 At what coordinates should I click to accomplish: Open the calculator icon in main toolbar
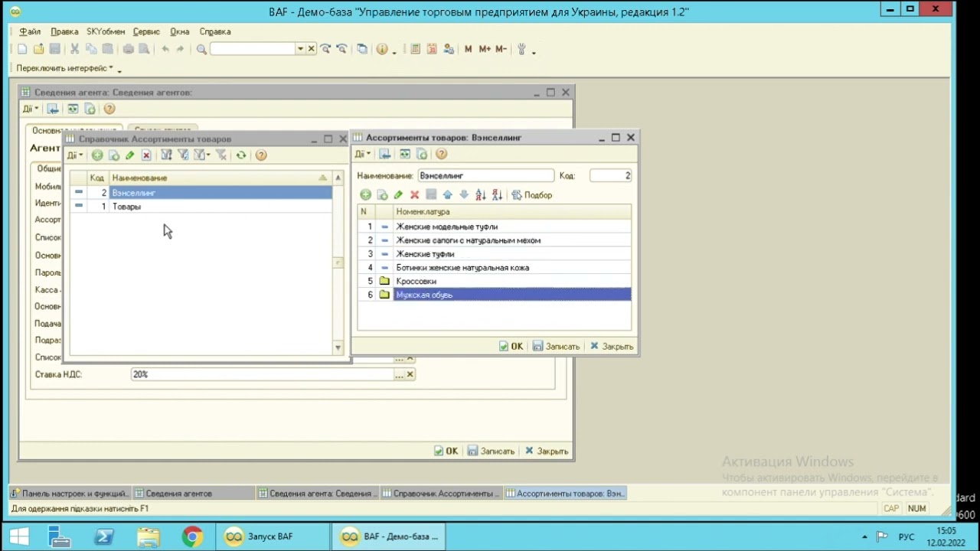tap(415, 49)
